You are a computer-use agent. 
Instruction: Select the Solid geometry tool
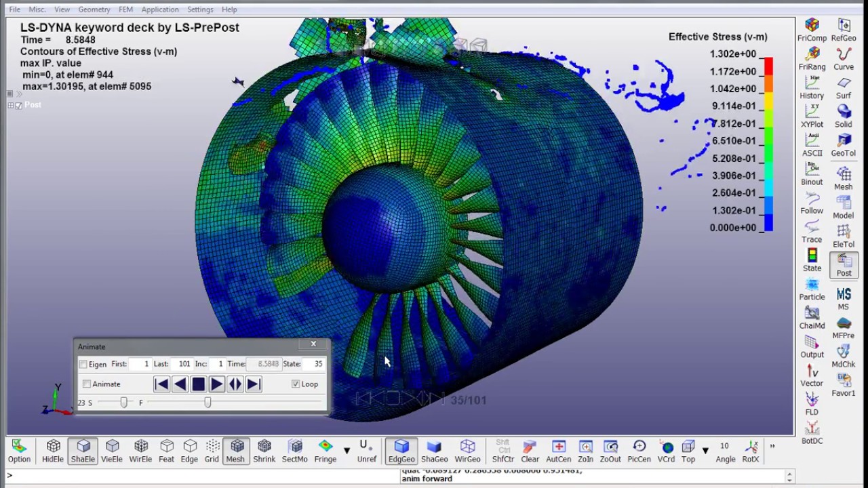pos(844,117)
